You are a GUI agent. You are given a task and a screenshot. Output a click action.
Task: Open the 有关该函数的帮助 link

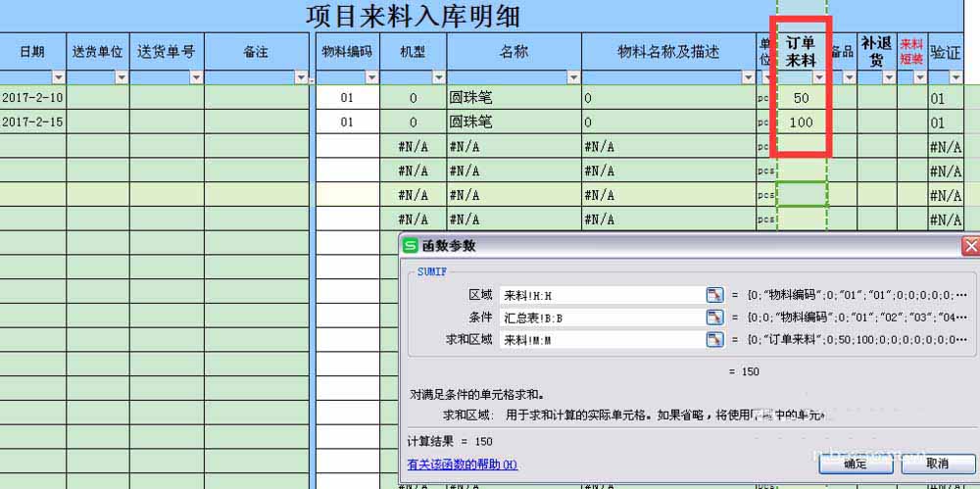coord(462,465)
